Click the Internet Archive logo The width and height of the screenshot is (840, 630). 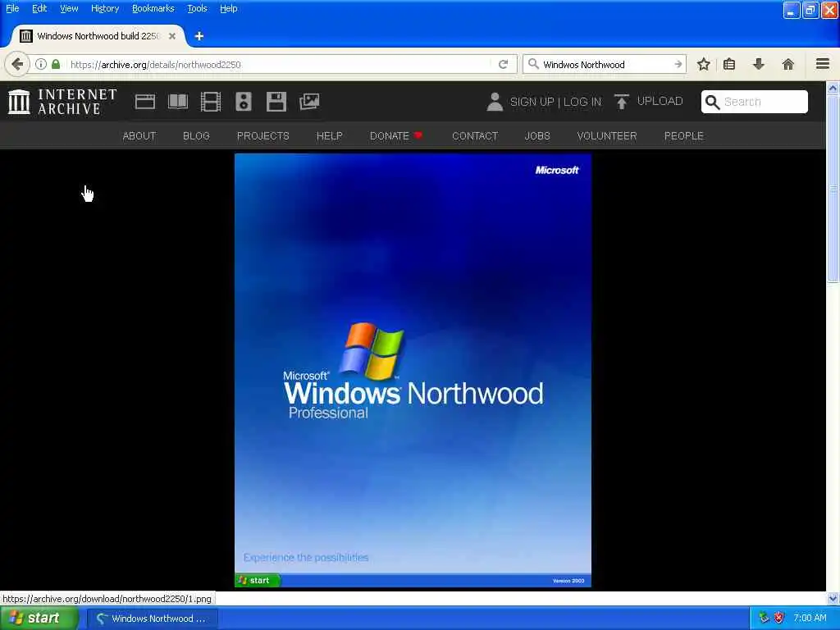[x=62, y=102]
